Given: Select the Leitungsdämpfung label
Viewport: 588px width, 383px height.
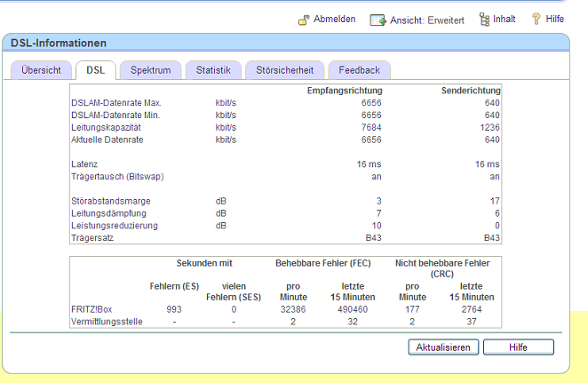Looking at the screenshot, I should [x=108, y=213].
